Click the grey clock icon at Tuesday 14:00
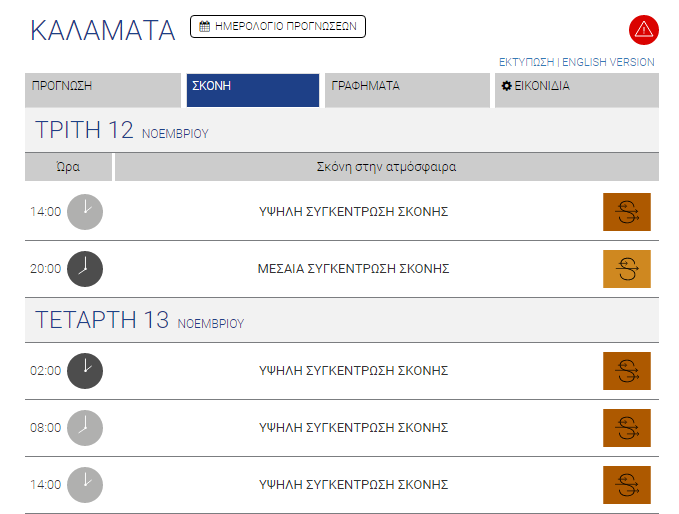 coord(85,212)
